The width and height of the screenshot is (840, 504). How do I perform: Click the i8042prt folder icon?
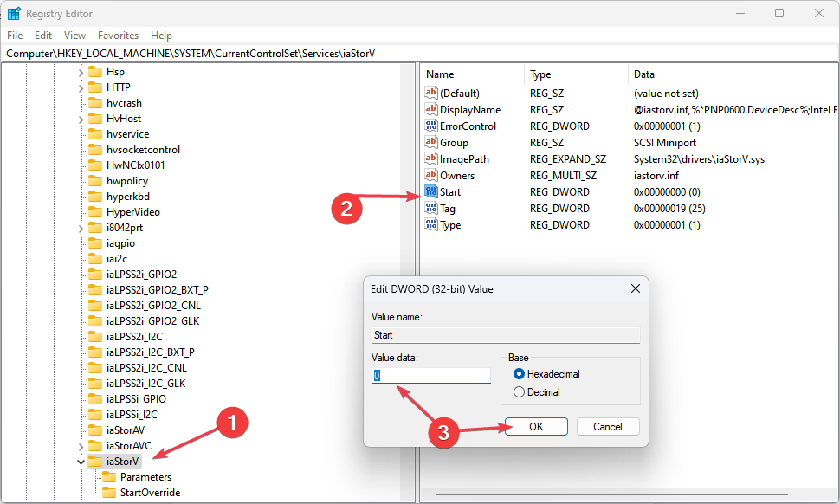(x=94, y=227)
